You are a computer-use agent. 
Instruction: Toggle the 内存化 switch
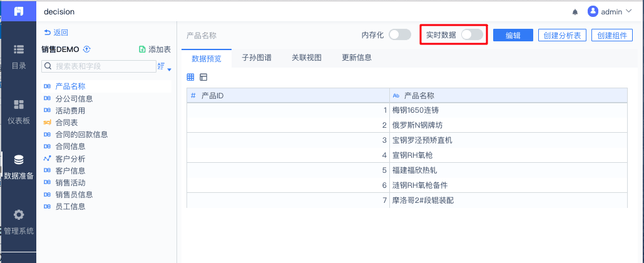[399, 35]
